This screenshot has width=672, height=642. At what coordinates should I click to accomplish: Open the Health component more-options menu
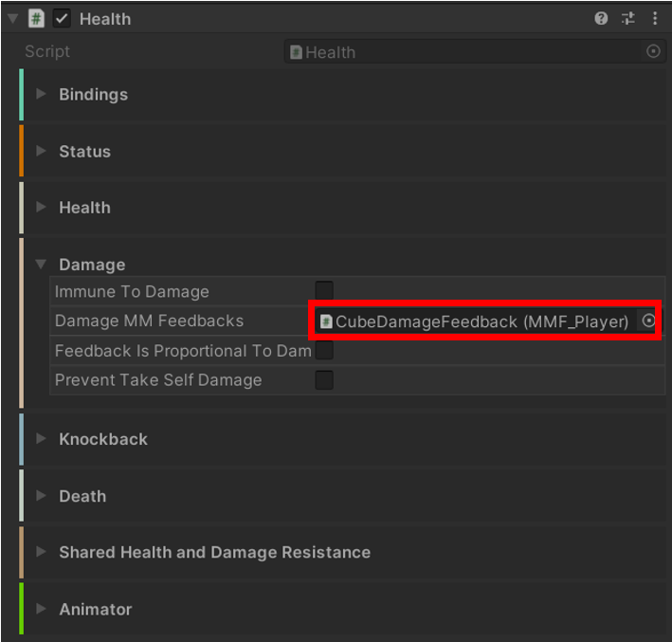pyautogui.click(x=654, y=18)
